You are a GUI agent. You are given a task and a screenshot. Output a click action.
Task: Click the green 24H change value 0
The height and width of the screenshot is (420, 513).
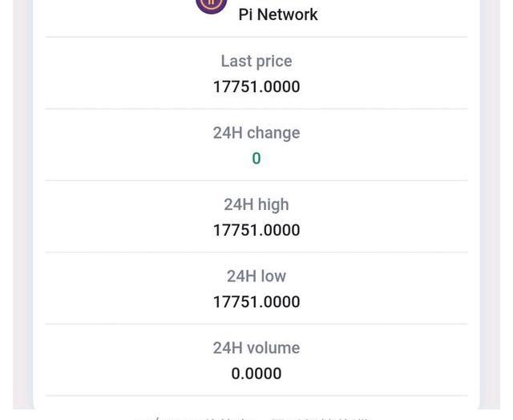pos(256,159)
